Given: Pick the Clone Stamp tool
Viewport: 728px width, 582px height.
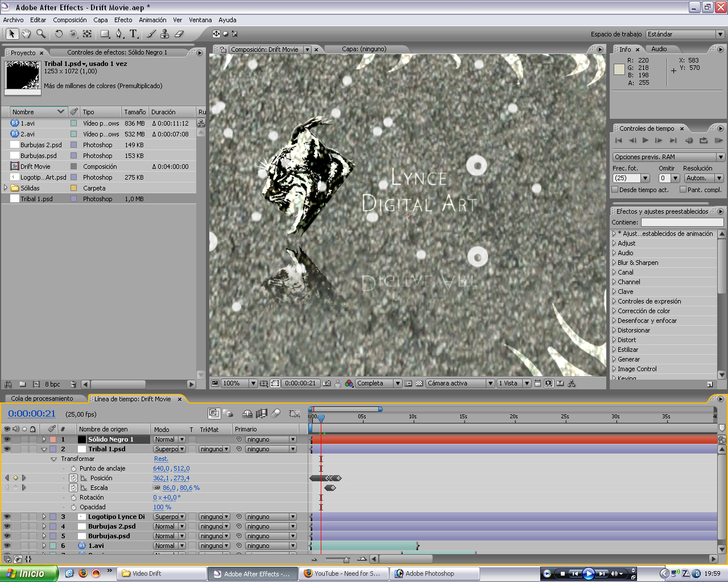Looking at the screenshot, I should [x=164, y=34].
